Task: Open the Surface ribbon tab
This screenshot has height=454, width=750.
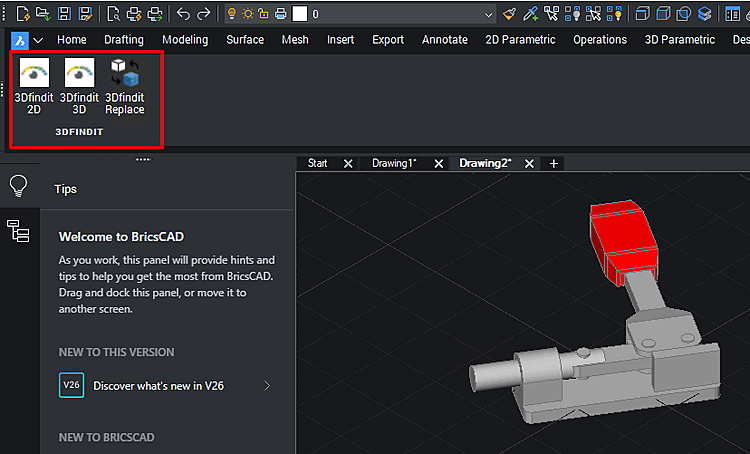Action: point(245,40)
